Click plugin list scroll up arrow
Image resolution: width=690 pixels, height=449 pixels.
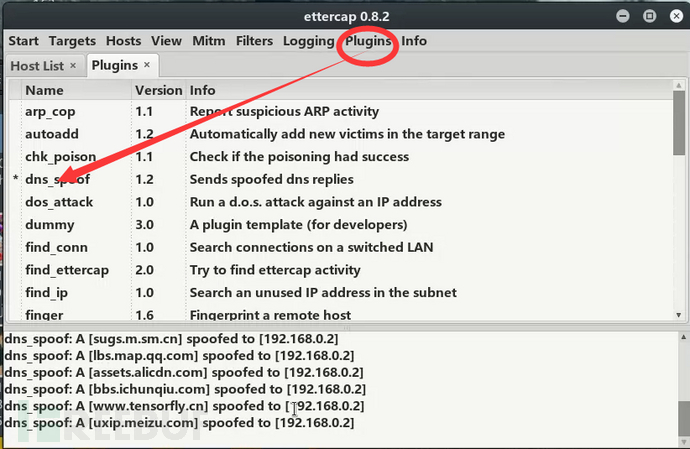point(679,85)
